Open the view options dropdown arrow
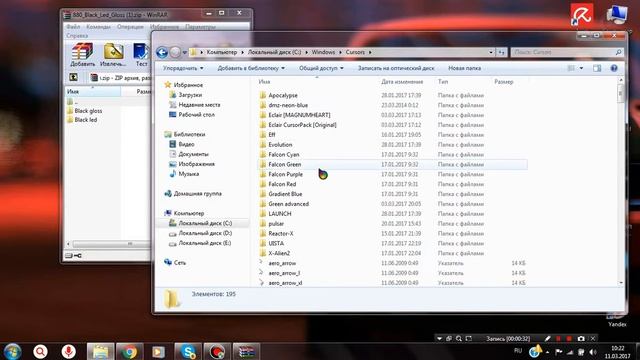This screenshot has height=360, width=640. click(x=581, y=68)
